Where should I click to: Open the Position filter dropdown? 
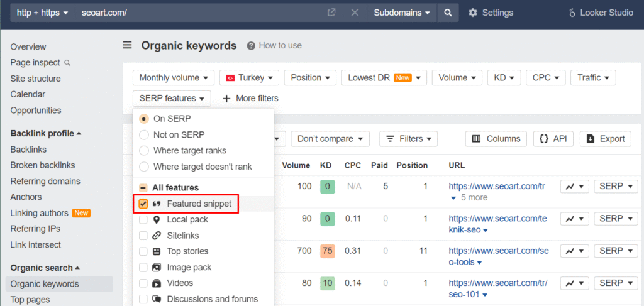click(x=310, y=78)
